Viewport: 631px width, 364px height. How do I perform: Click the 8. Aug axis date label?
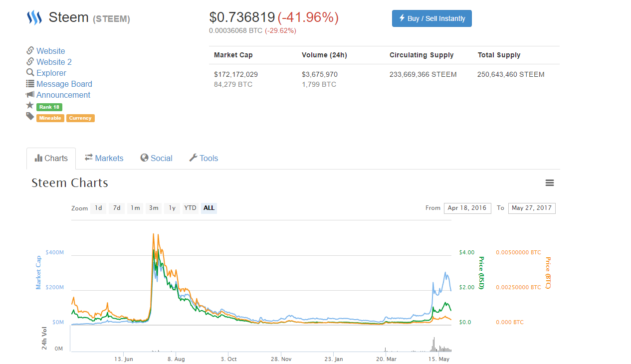[176, 359]
